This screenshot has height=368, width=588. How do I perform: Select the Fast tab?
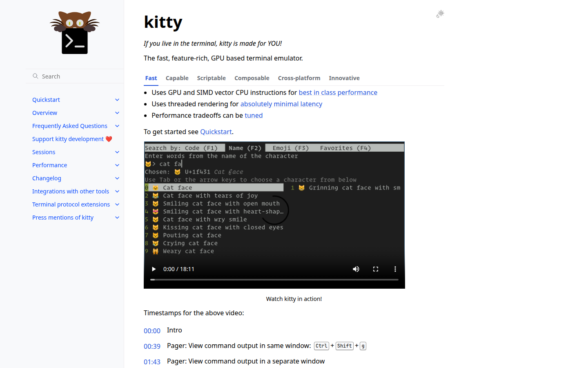point(151,78)
